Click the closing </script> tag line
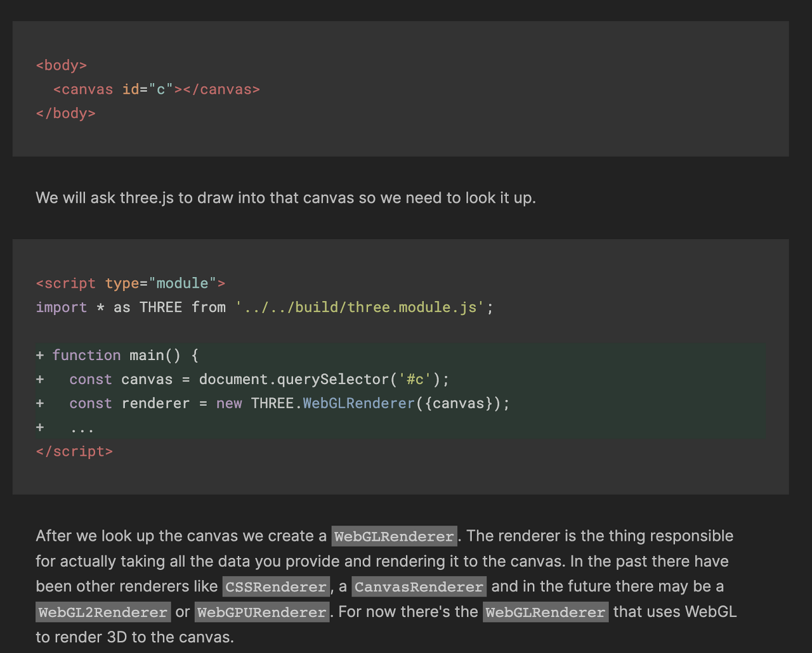 coord(75,451)
